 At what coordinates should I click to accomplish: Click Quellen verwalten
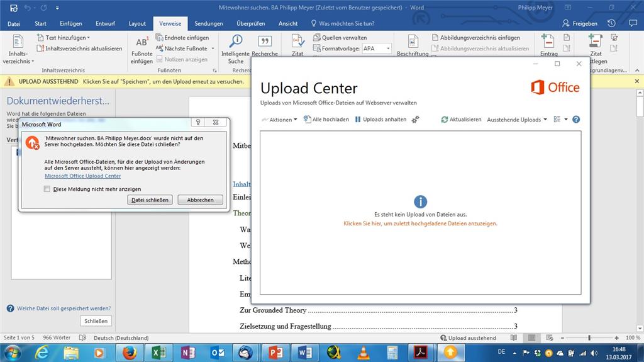340,37
